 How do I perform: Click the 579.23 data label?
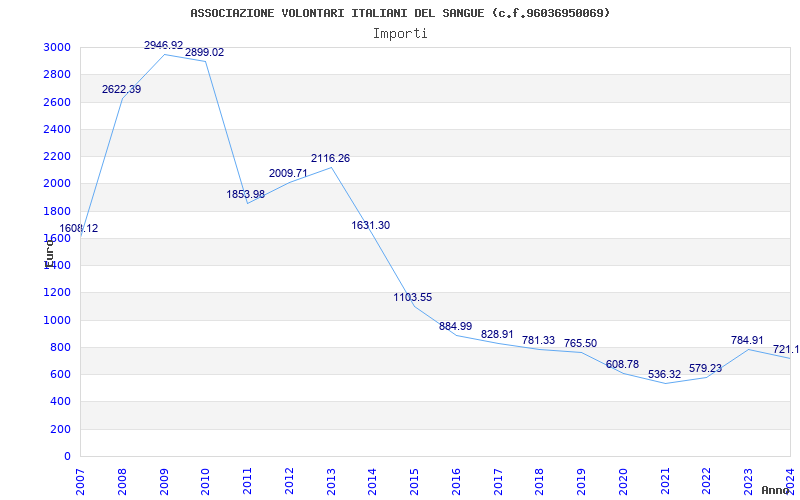tap(706, 368)
